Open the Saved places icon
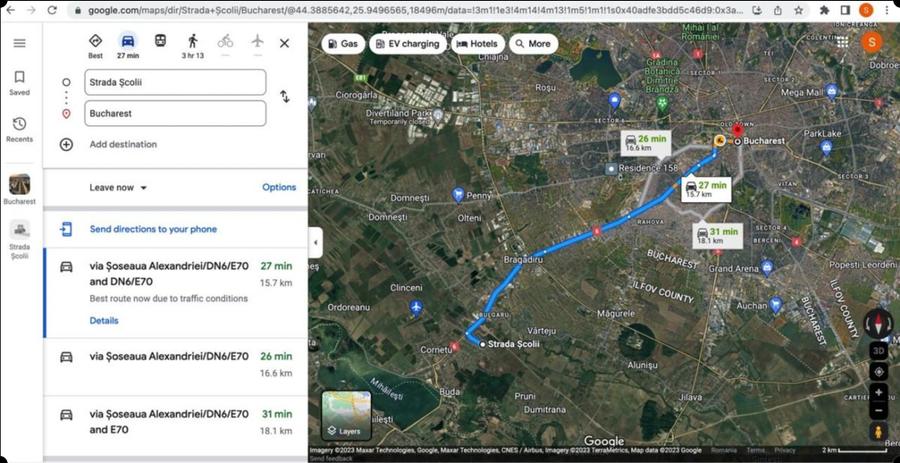This screenshot has width=900, height=463. [x=19, y=82]
